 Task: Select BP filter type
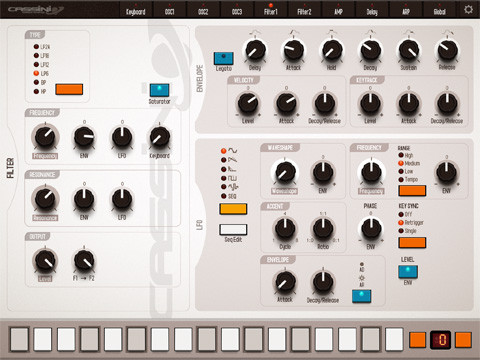(40, 82)
